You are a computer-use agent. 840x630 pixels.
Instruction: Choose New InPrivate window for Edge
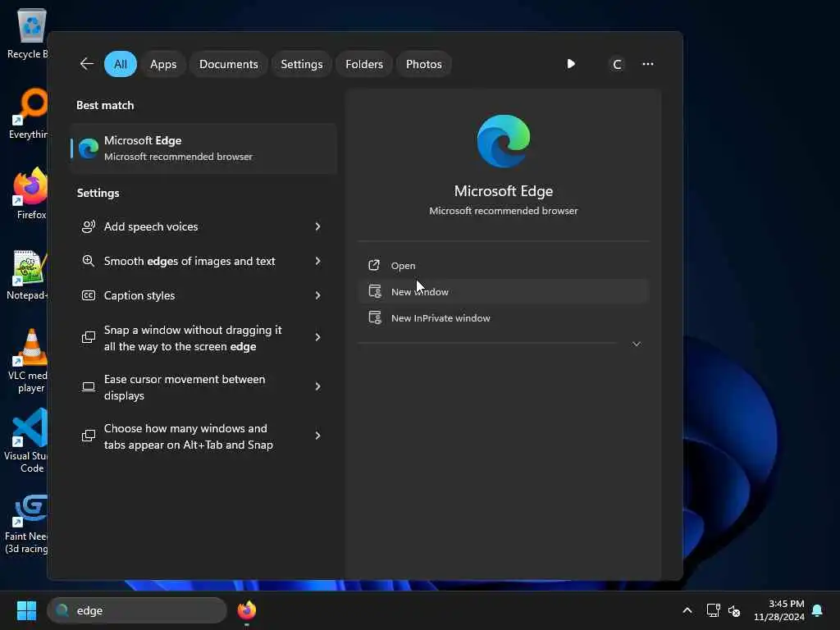pos(504,317)
